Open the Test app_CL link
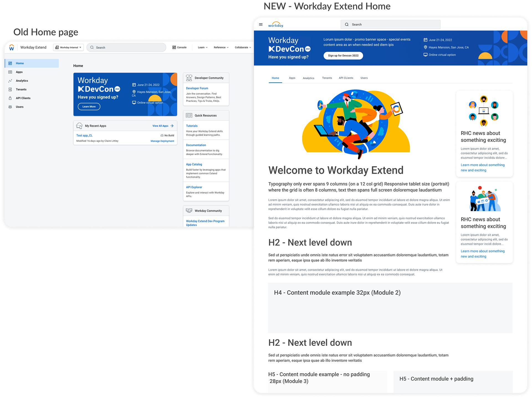532x398 pixels. pyautogui.click(x=85, y=136)
